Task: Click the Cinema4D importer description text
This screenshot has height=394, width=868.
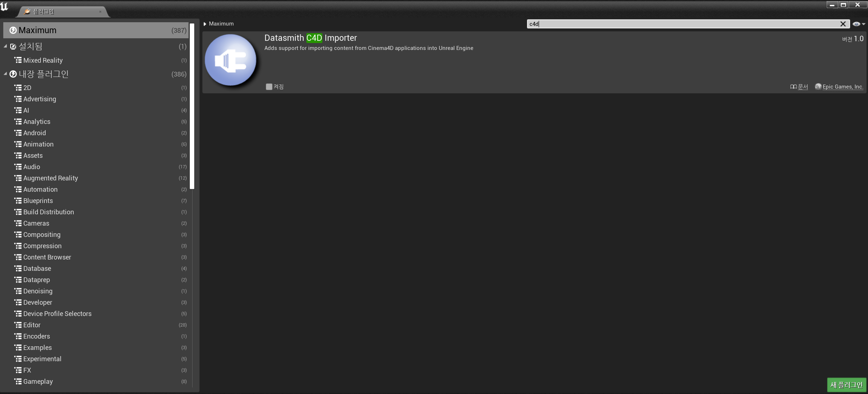Action: (x=369, y=48)
